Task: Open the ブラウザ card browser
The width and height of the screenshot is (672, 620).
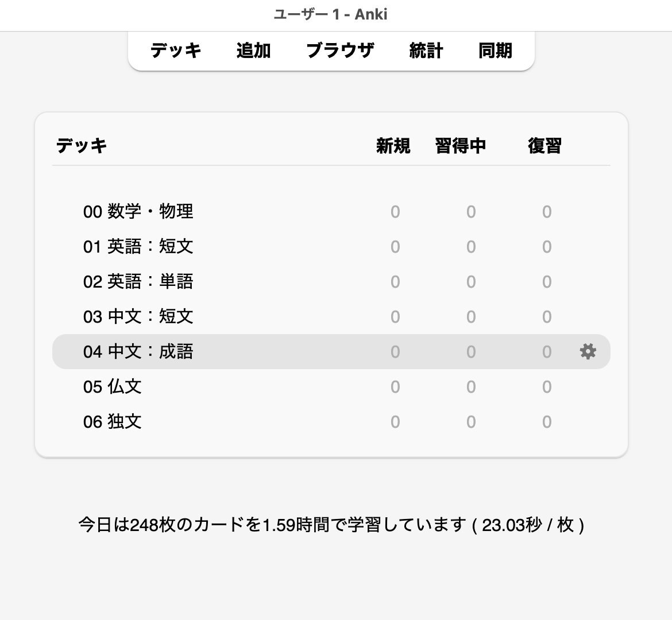Action: point(340,51)
